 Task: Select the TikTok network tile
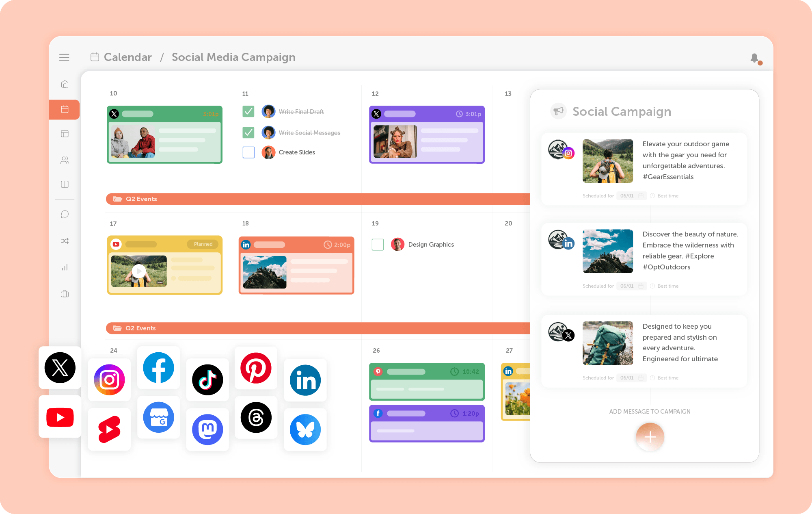[207, 380]
